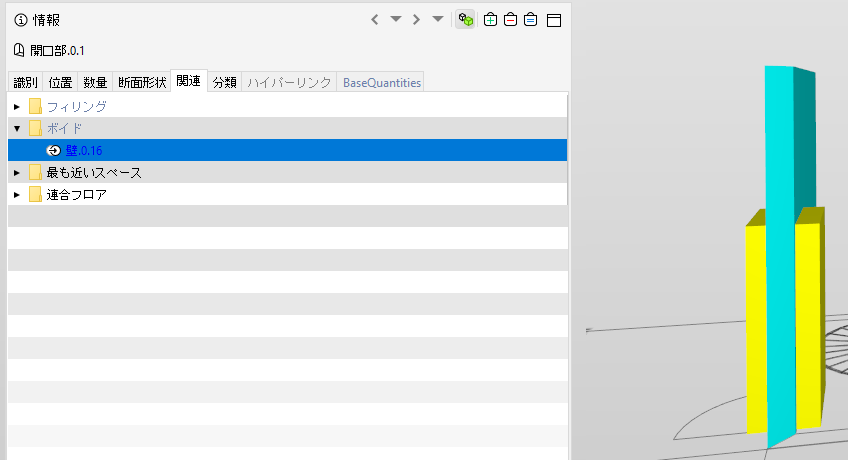The image size is (848, 460).
Task: Select the 連合フロア row
Action: 287,194
